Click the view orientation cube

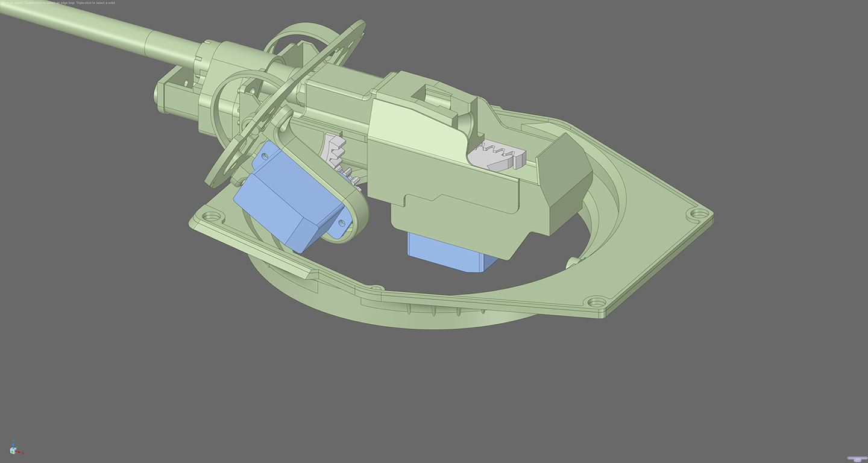click(x=13, y=450)
